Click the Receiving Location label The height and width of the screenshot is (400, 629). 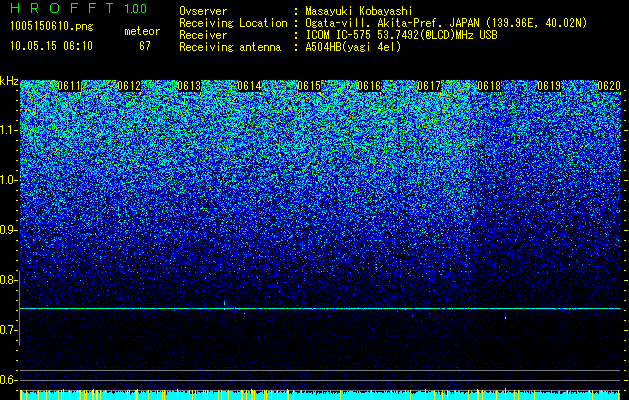233,23
